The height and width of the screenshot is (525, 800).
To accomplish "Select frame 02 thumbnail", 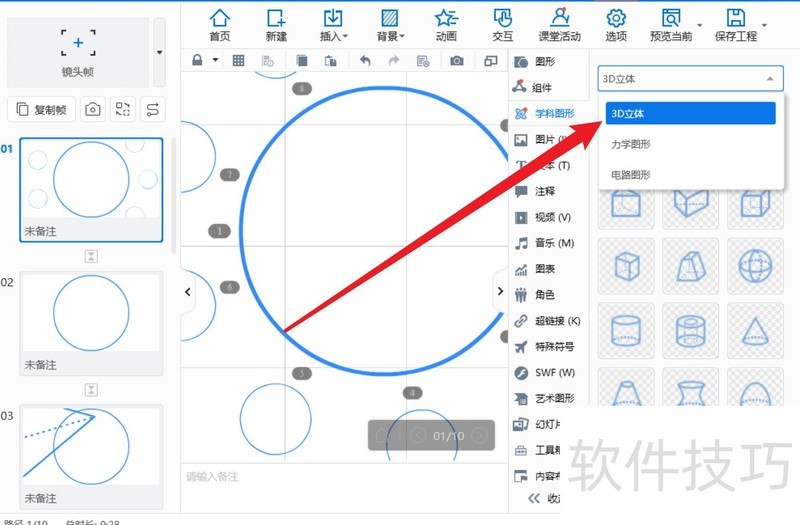I will point(91,323).
